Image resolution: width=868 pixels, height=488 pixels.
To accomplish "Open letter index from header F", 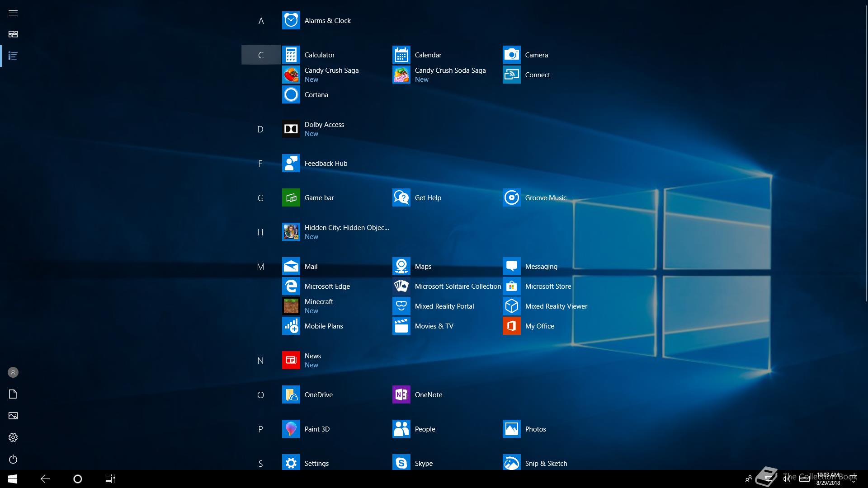I will 260,164.
